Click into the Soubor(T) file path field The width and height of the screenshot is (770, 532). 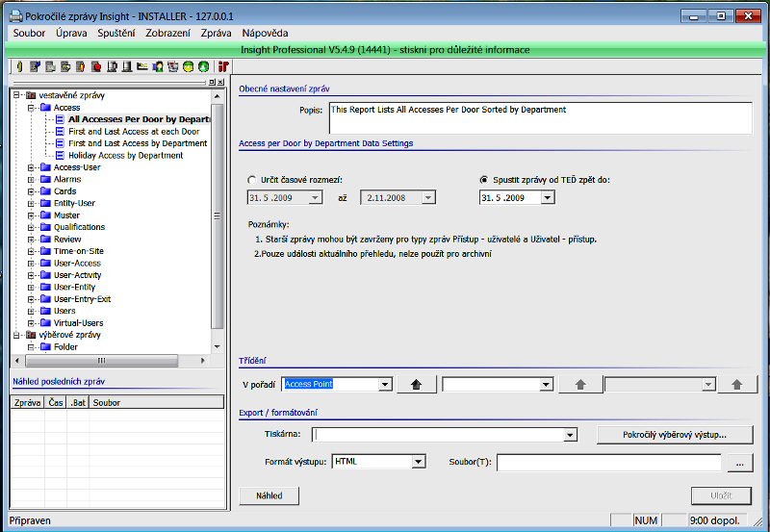(608, 463)
